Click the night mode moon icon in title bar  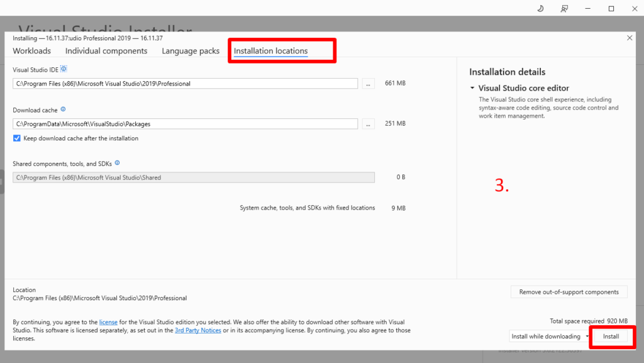[540, 8]
